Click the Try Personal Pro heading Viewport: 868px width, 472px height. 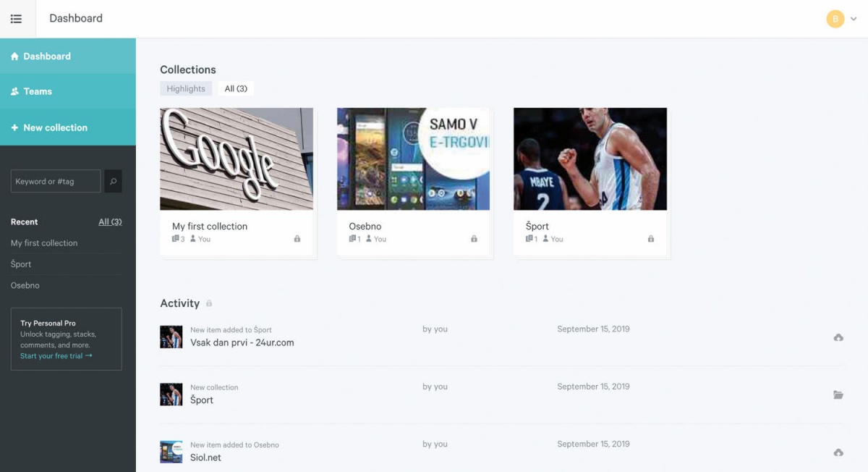(48, 323)
